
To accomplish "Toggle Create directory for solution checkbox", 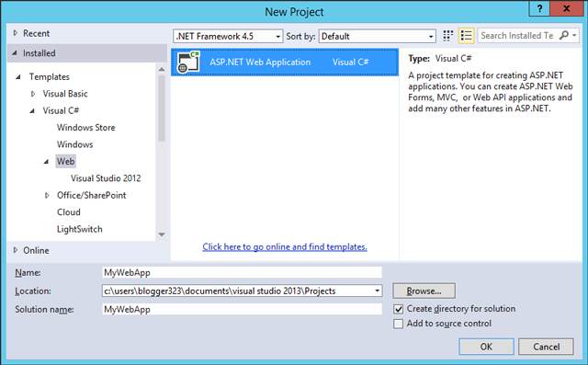I will tap(398, 309).
